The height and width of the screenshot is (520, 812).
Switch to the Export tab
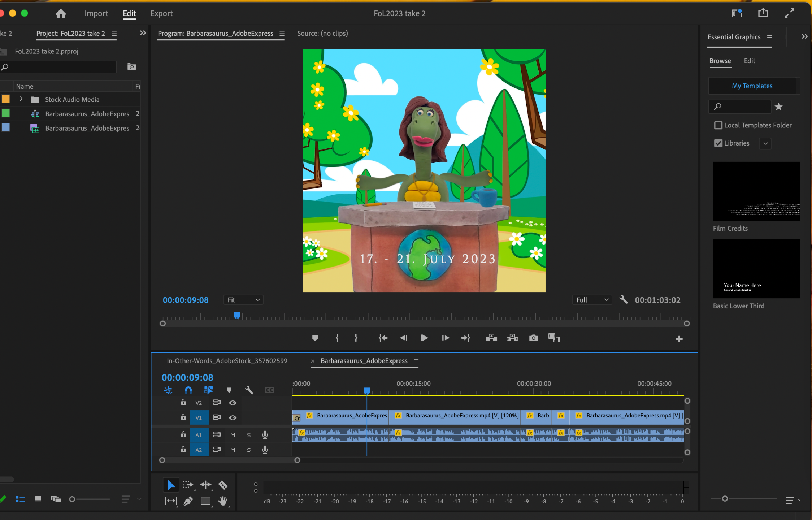[161, 13]
